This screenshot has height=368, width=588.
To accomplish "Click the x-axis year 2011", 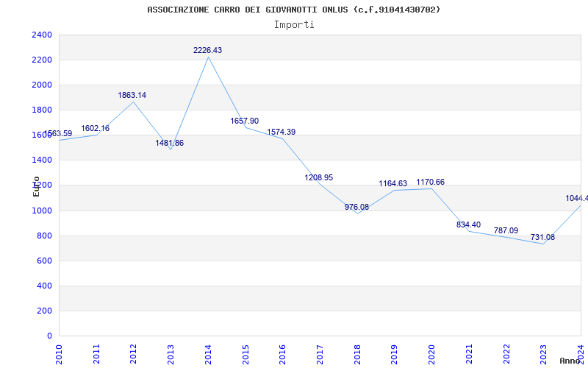I will pyautogui.click(x=96, y=354).
